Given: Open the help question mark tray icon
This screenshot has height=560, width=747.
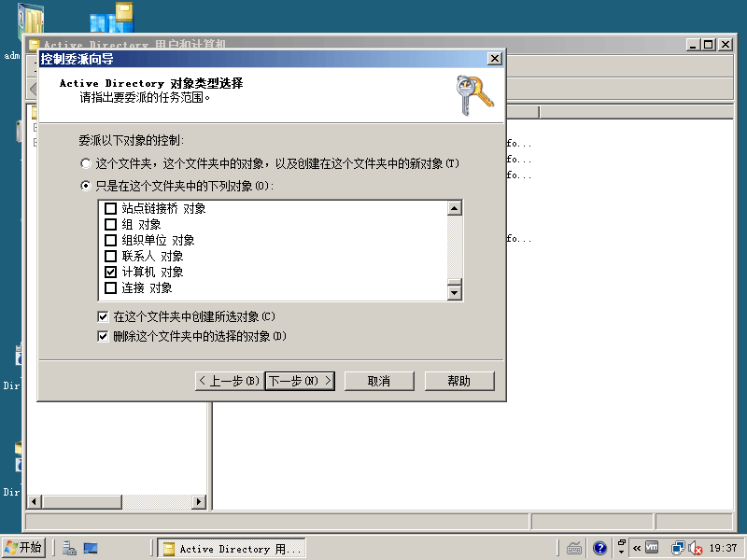Looking at the screenshot, I should pyautogui.click(x=599, y=549).
